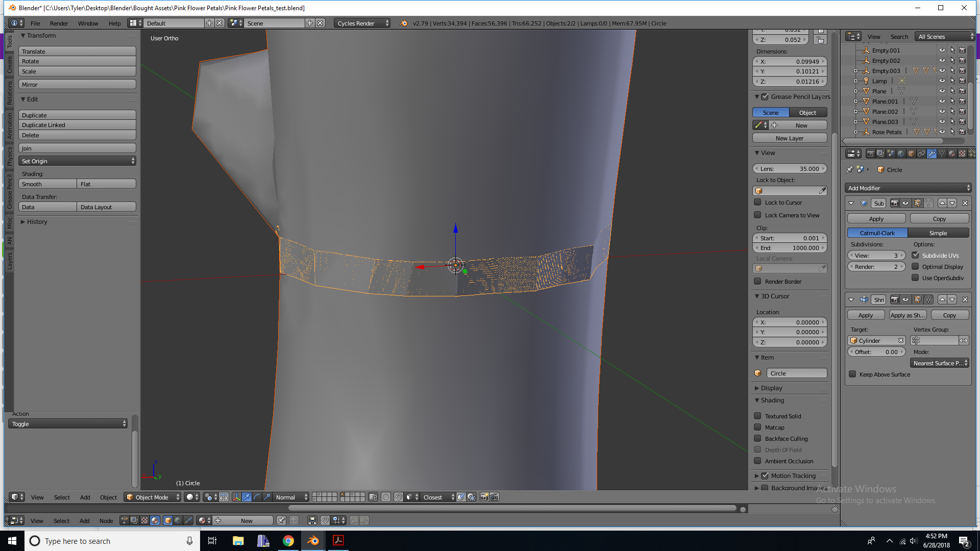The width and height of the screenshot is (980, 551).
Task: Expand Plane.001 in the outliner
Action: [856, 102]
